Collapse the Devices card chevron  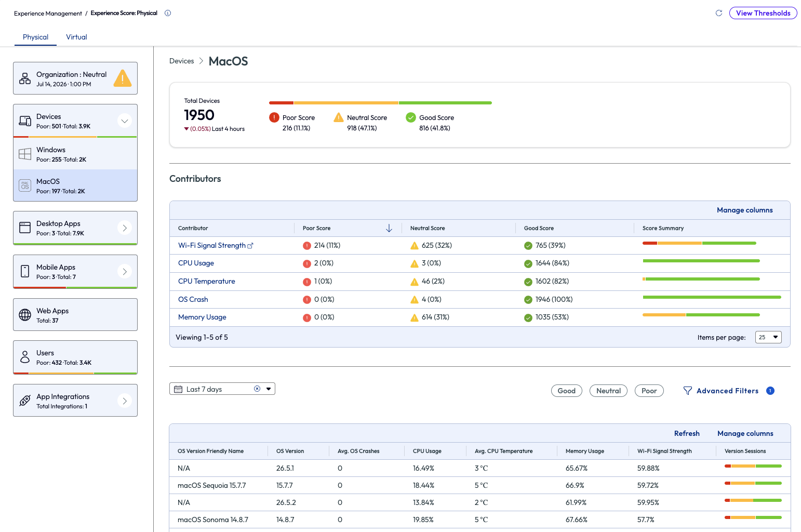125,121
